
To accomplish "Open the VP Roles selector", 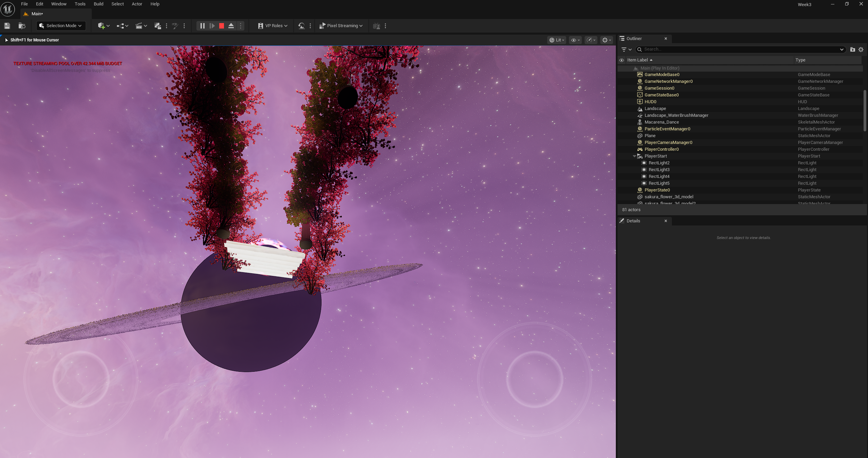I will [271, 26].
